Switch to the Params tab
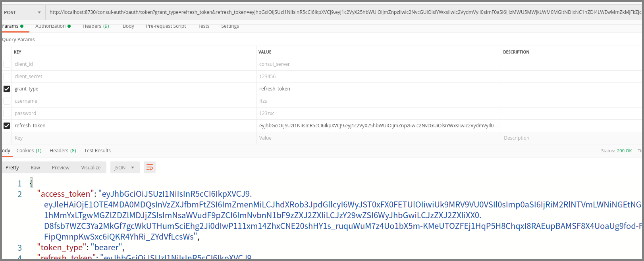644x261 pixels. 12,26
